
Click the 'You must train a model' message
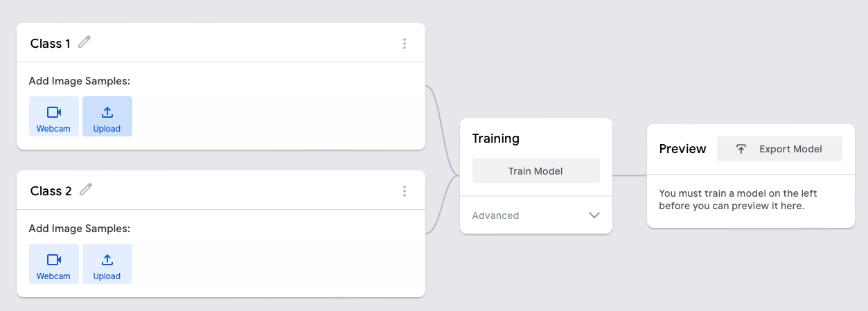point(738,199)
